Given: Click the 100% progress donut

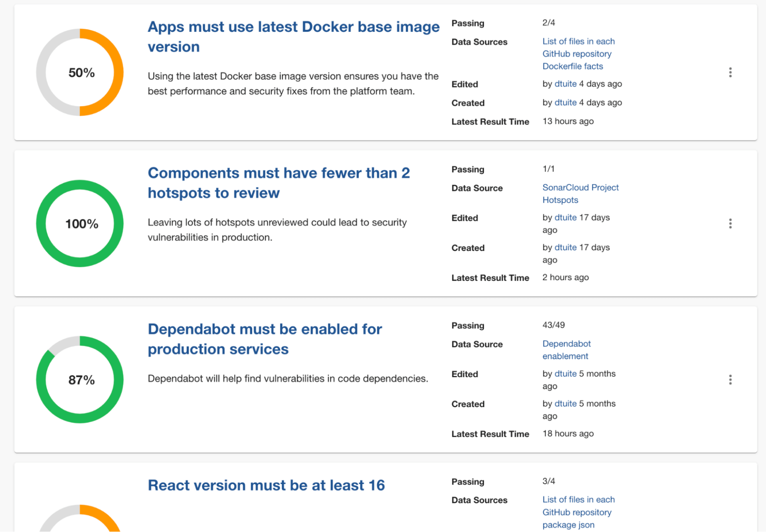Looking at the screenshot, I should [80, 223].
